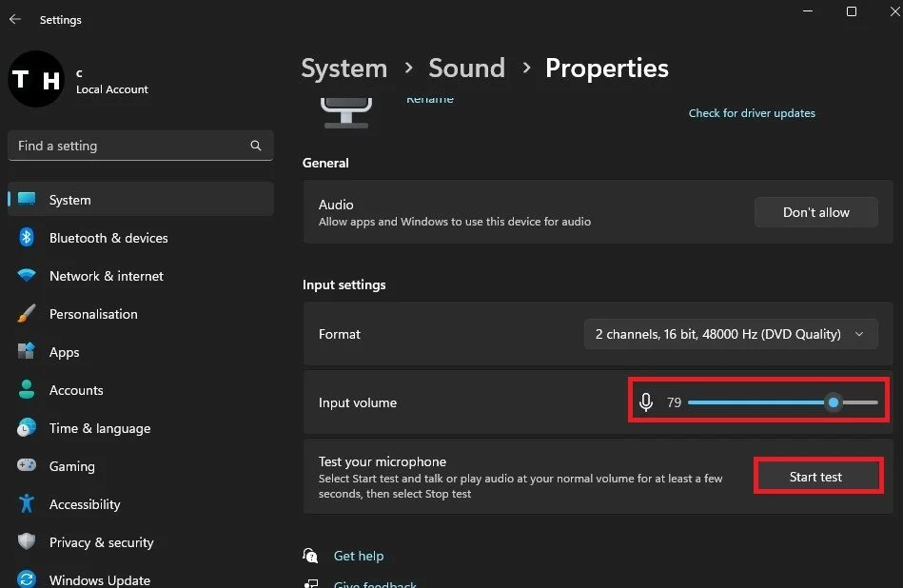
Task: Click Don't allow audio button
Action: (816, 212)
